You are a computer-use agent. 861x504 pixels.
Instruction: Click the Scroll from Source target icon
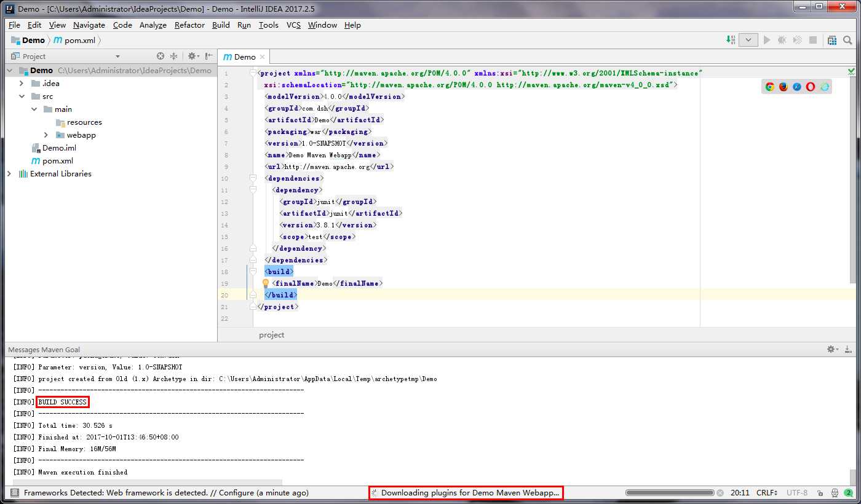(161, 56)
